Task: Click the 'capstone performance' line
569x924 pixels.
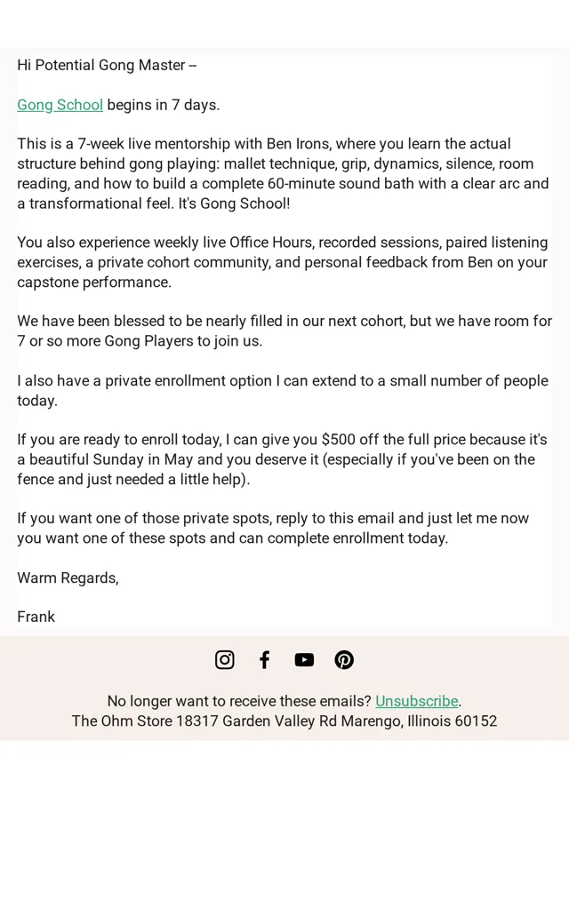Action: click(x=94, y=283)
